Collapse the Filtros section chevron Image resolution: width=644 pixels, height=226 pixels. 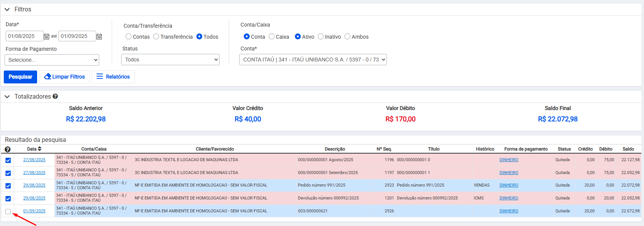(x=7, y=9)
